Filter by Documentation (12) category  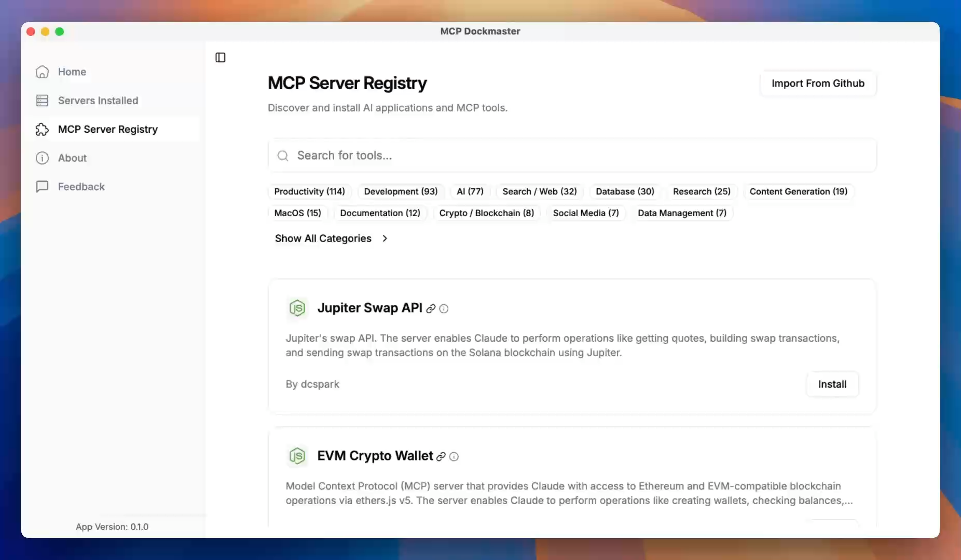click(380, 213)
